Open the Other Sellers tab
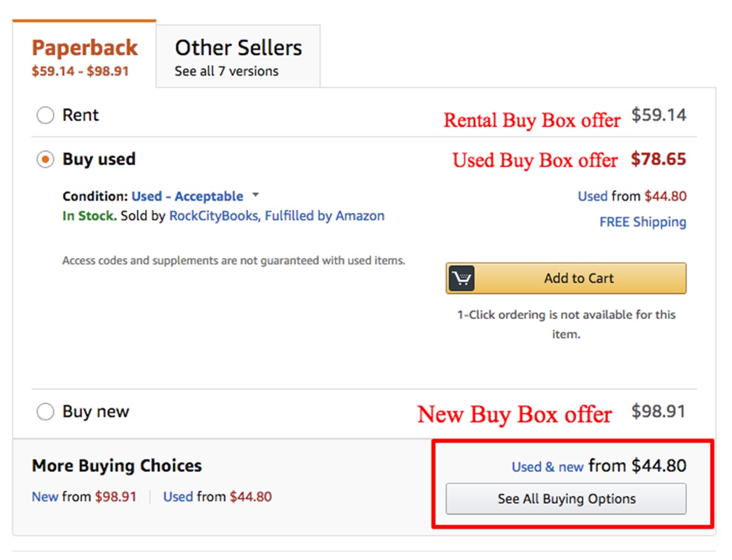732x560 pixels. tap(238, 56)
